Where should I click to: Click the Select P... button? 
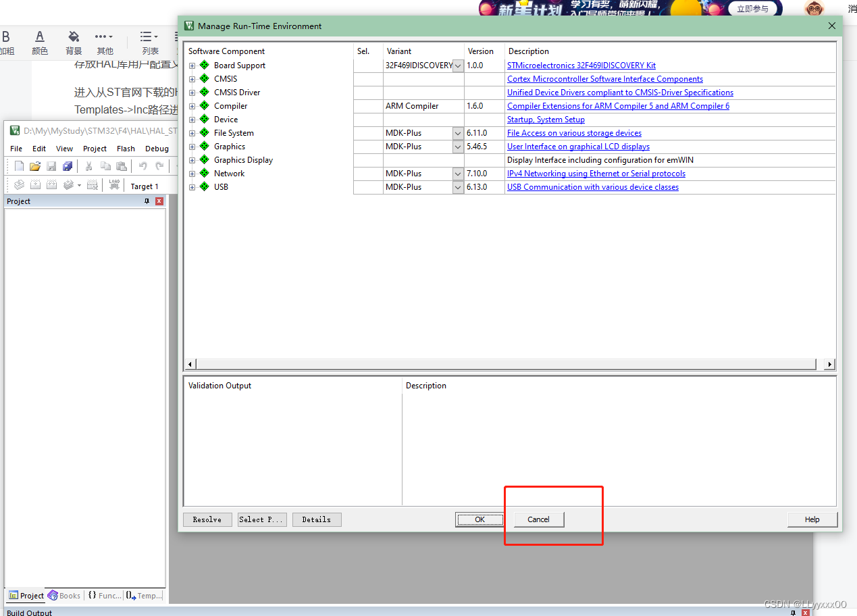[x=262, y=519]
